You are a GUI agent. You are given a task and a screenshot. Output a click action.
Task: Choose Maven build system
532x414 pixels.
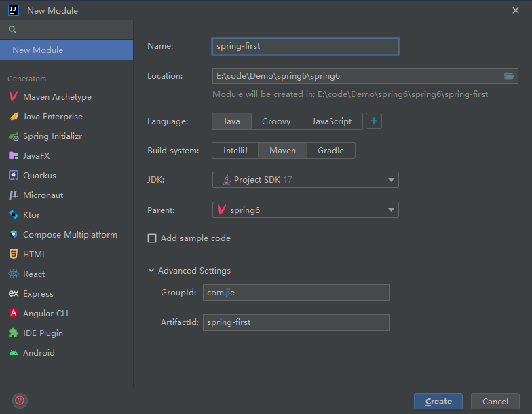pyautogui.click(x=282, y=151)
